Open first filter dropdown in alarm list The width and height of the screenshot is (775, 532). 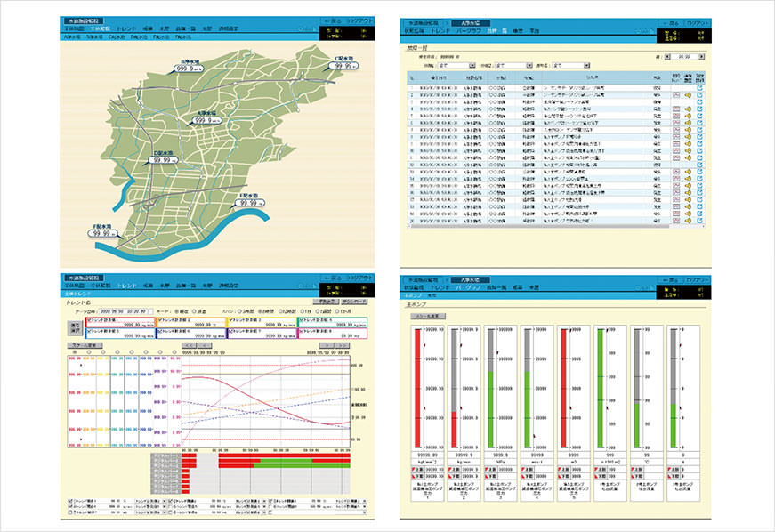(456, 65)
